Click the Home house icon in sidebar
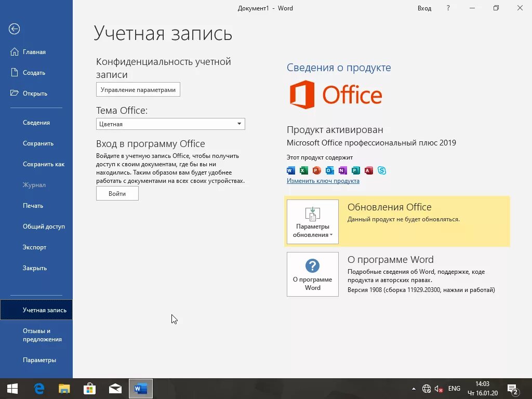Screen dimensions: 532x399 [x=14, y=51]
